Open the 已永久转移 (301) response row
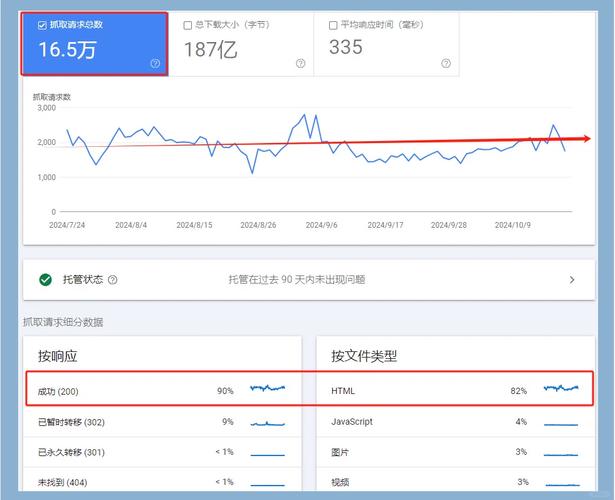 coord(162,452)
